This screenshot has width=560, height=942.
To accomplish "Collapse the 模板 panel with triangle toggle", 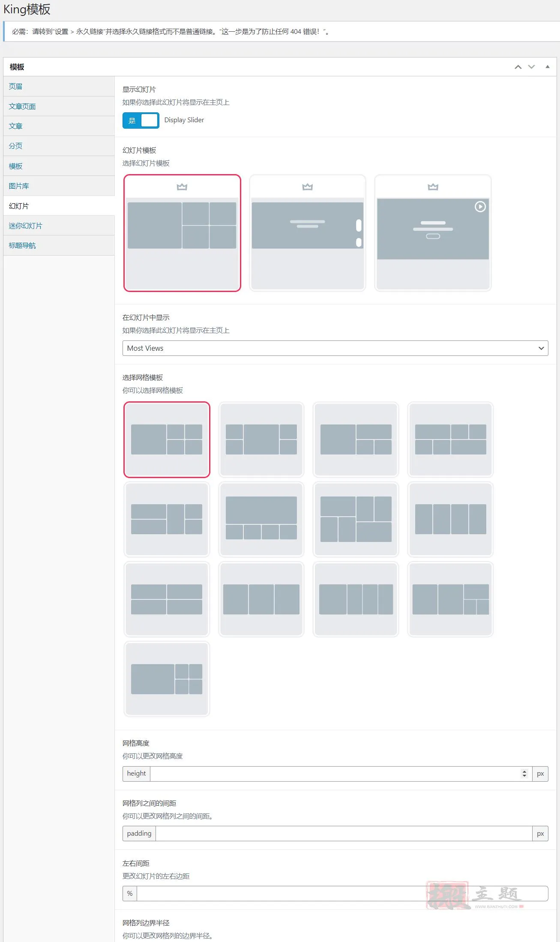I will point(547,67).
